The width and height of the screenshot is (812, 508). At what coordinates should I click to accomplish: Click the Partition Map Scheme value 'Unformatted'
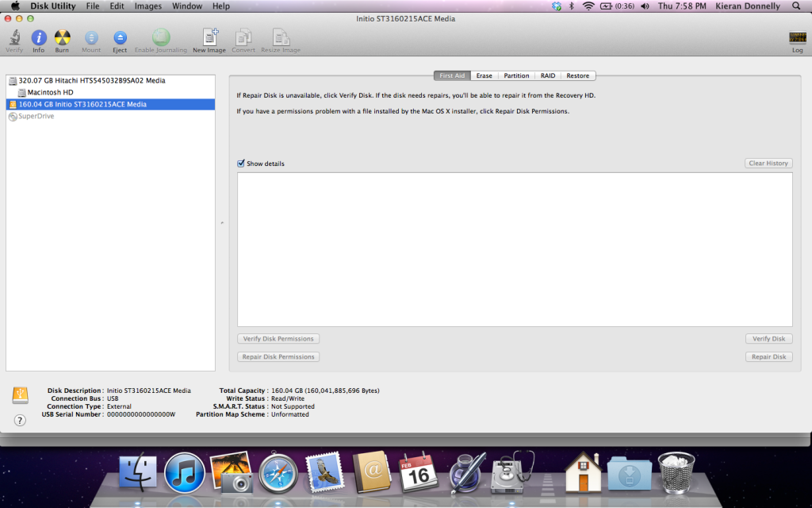tap(290, 414)
